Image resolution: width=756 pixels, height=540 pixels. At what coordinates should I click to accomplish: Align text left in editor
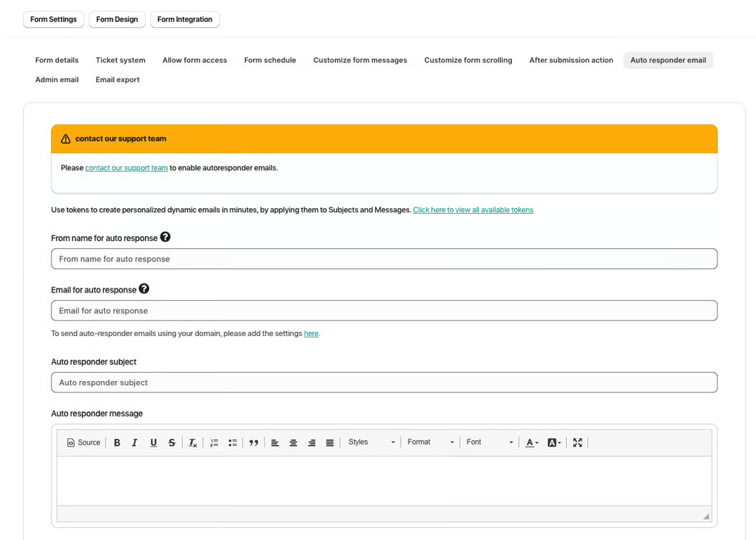(275, 442)
